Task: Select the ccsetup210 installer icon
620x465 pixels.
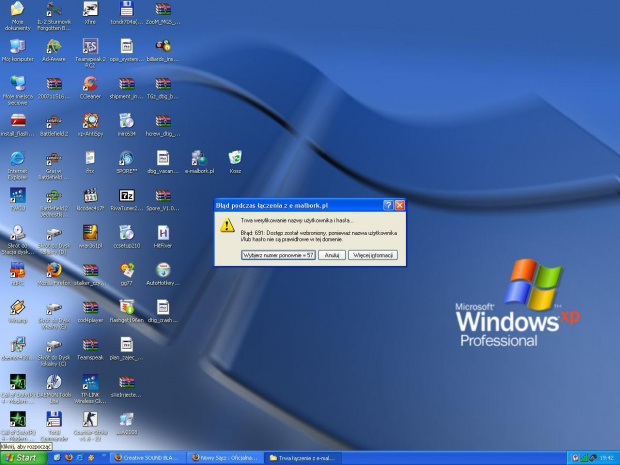Action: point(127,236)
